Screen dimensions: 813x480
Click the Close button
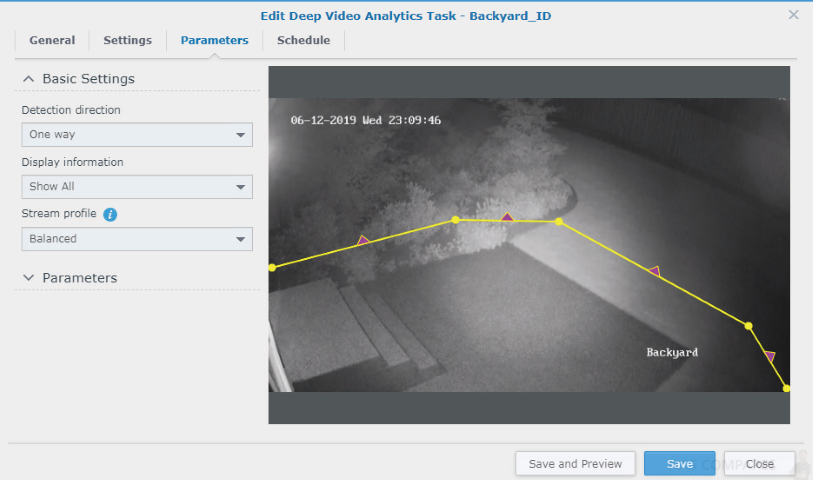[x=760, y=463]
